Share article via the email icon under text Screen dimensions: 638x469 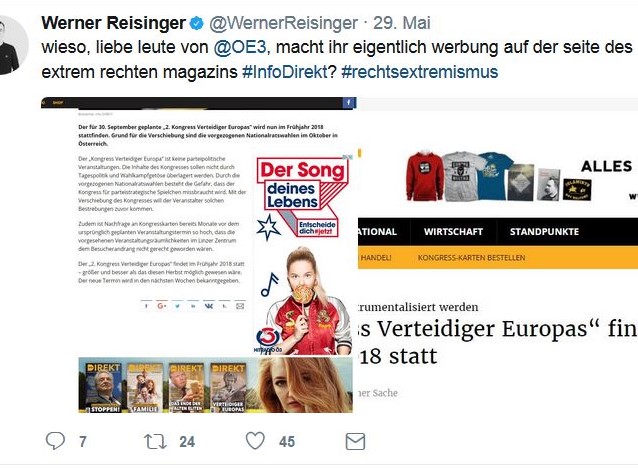240,306
